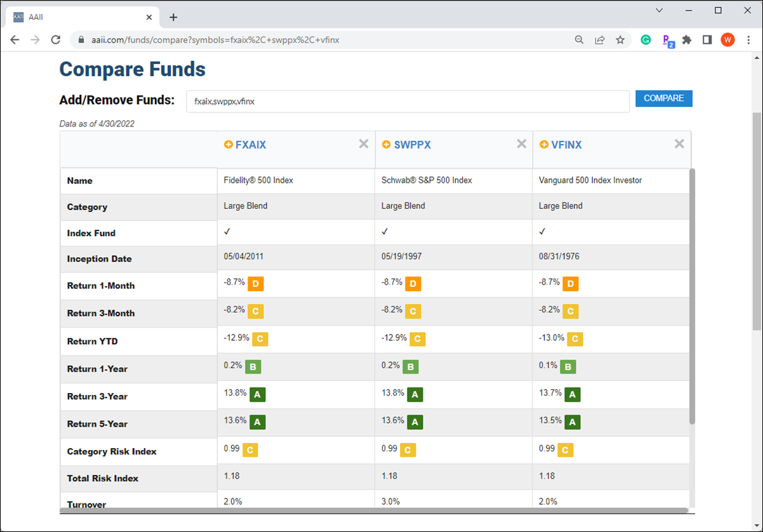Image resolution: width=763 pixels, height=532 pixels.
Task: Open the W profile avatar menu
Action: (x=727, y=40)
